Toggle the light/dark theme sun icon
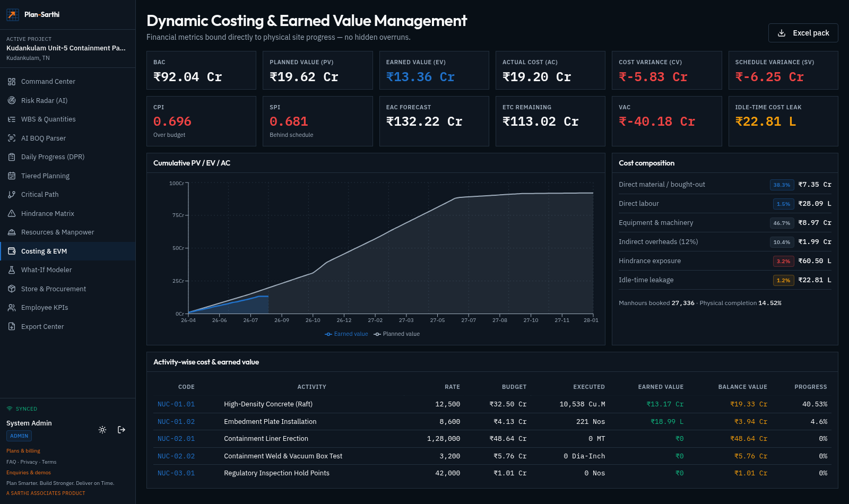 pos(102,430)
